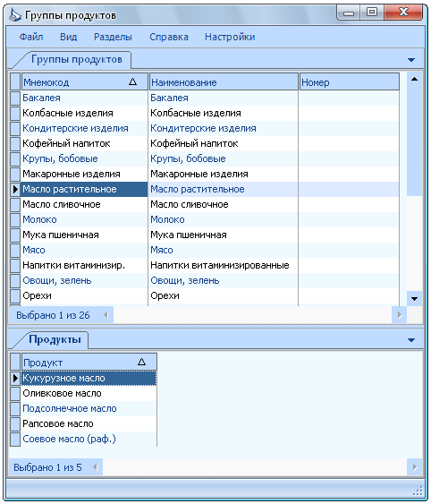Expand the Продукты panel dropdown arrow
This screenshot has width=431, height=504.
tap(411, 340)
